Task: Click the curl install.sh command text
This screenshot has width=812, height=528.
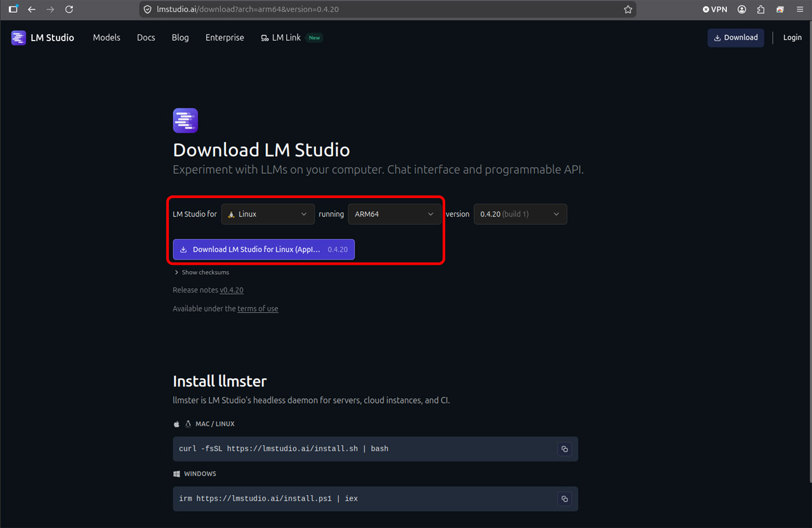Action: tap(284, 449)
